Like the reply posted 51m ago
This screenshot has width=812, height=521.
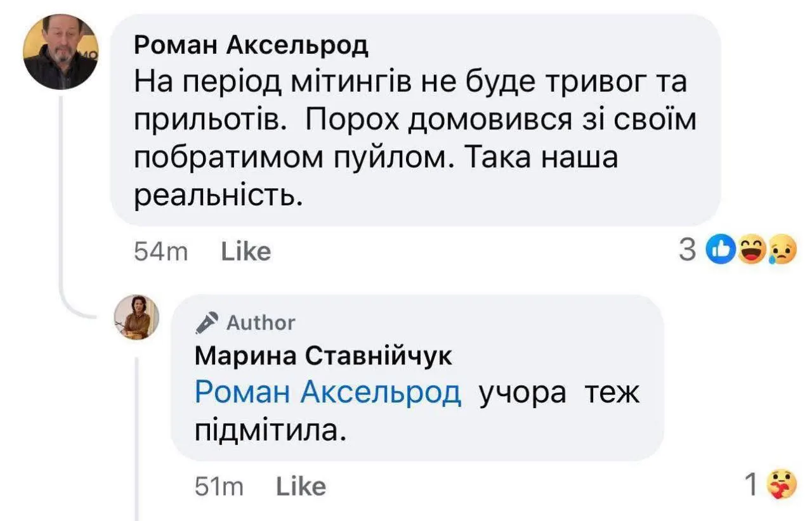301,486
